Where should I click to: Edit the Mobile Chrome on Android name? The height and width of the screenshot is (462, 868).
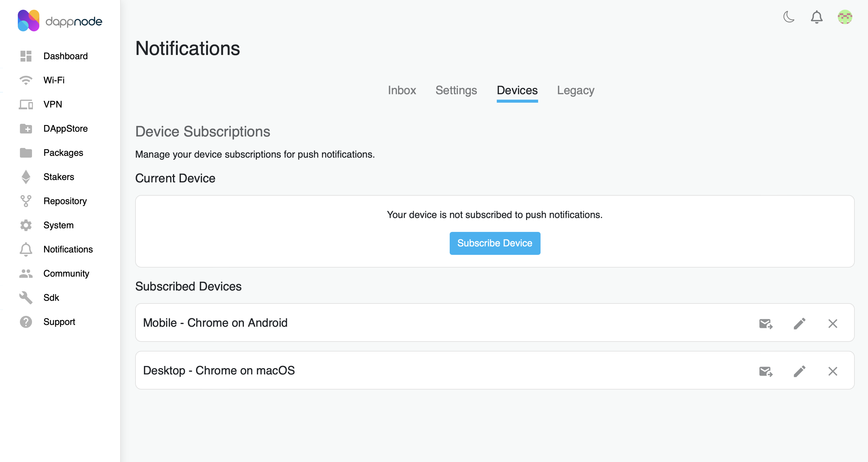[799, 323]
